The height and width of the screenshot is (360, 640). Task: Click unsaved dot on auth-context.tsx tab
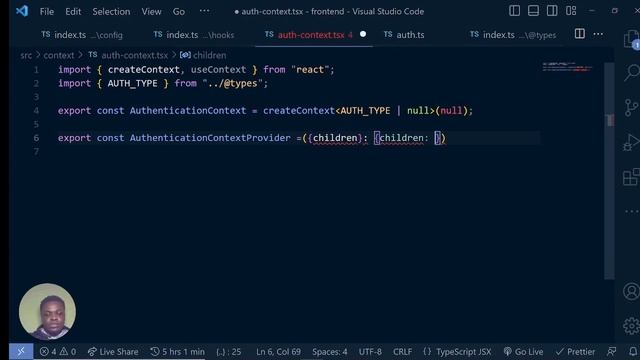[363, 34]
